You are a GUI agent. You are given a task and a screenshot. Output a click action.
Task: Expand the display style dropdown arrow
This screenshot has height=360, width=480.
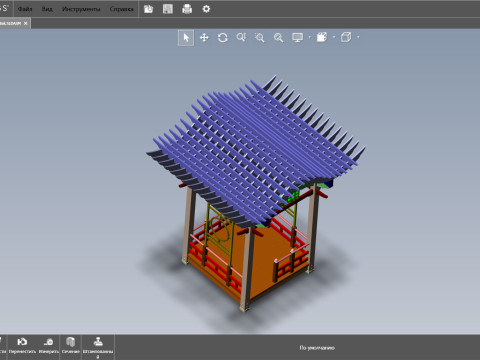click(310, 37)
